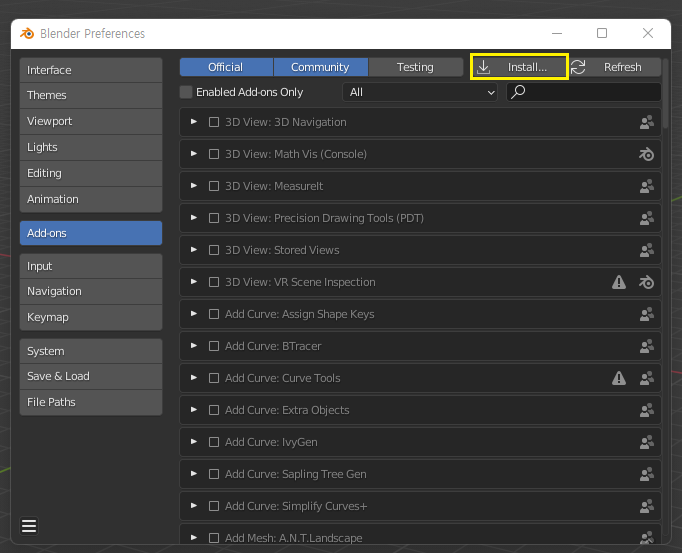This screenshot has height=553, width=682.
Task: Expand A.N.T.Landscape add-on details
Action: coord(194,537)
